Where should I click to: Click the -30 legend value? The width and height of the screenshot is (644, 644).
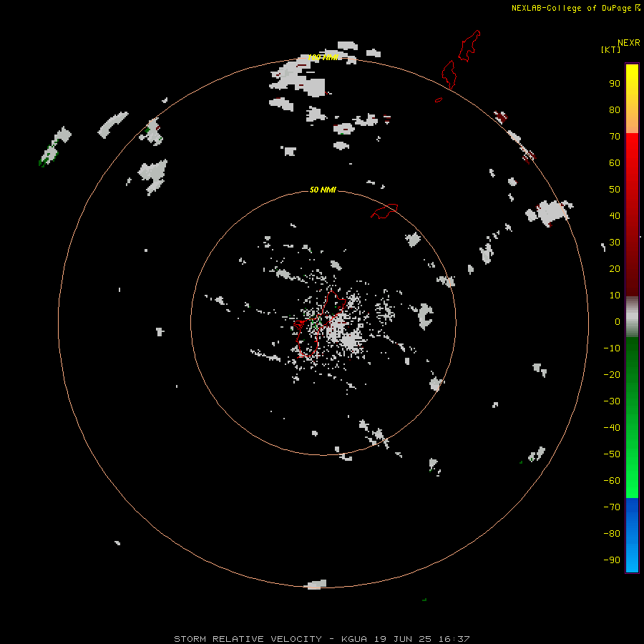tap(612, 401)
